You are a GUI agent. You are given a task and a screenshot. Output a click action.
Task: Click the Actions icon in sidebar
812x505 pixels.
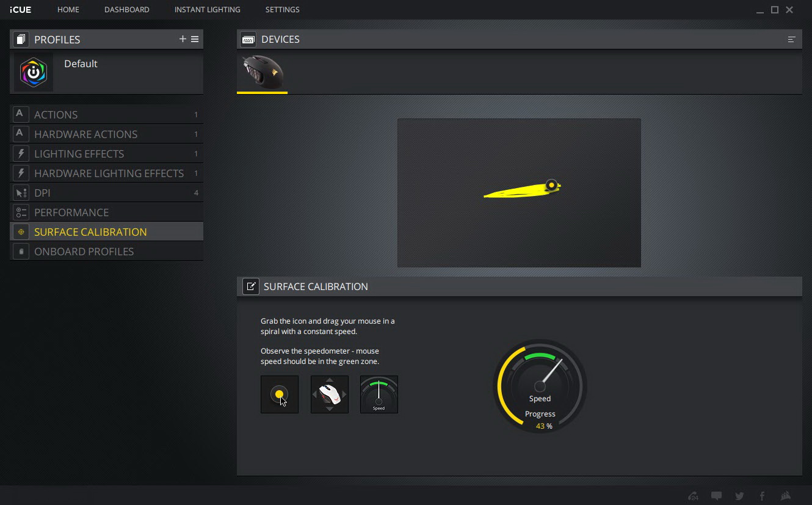20,114
